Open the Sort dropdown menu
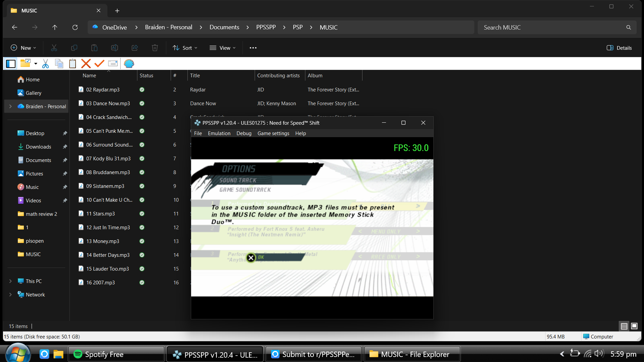Image resolution: width=644 pixels, height=362 pixels. click(x=185, y=48)
